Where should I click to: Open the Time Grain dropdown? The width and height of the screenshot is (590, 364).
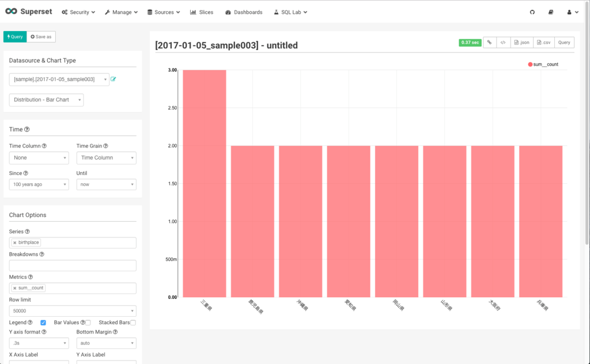click(106, 157)
